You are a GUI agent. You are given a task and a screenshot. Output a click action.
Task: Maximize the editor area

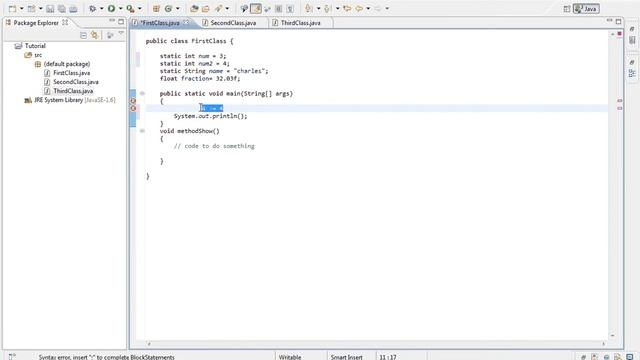(619, 21)
